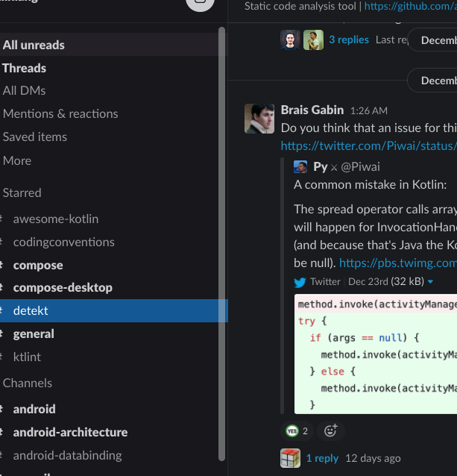The height and width of the screenshot is (476, 457).
Task: Click the Py tweet author avatar
Action: 300,166
